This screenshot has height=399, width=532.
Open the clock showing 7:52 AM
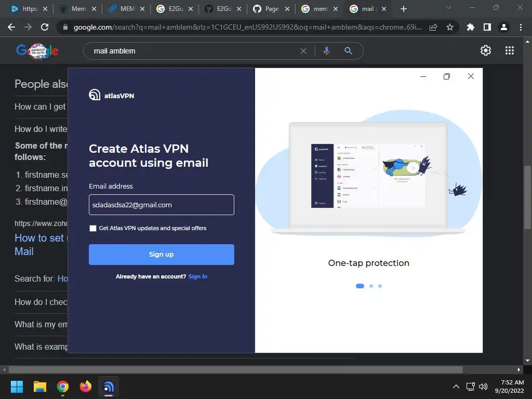(510, 387)
